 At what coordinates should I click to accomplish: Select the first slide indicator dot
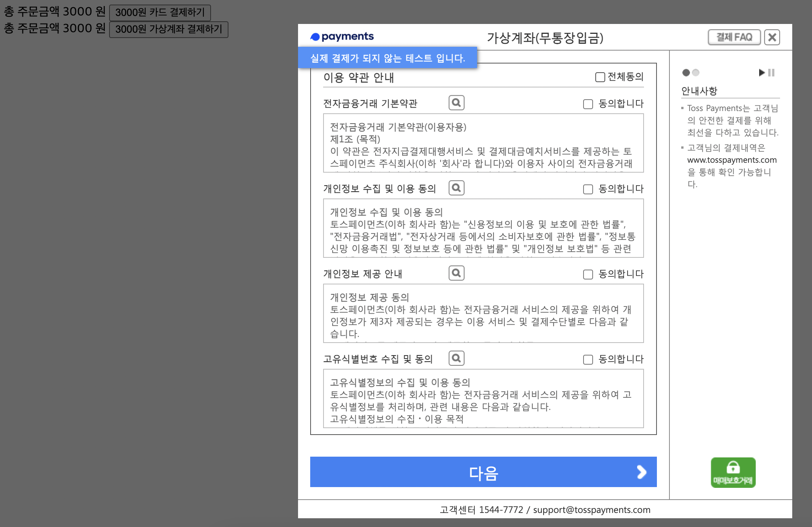tap(686, 73)
